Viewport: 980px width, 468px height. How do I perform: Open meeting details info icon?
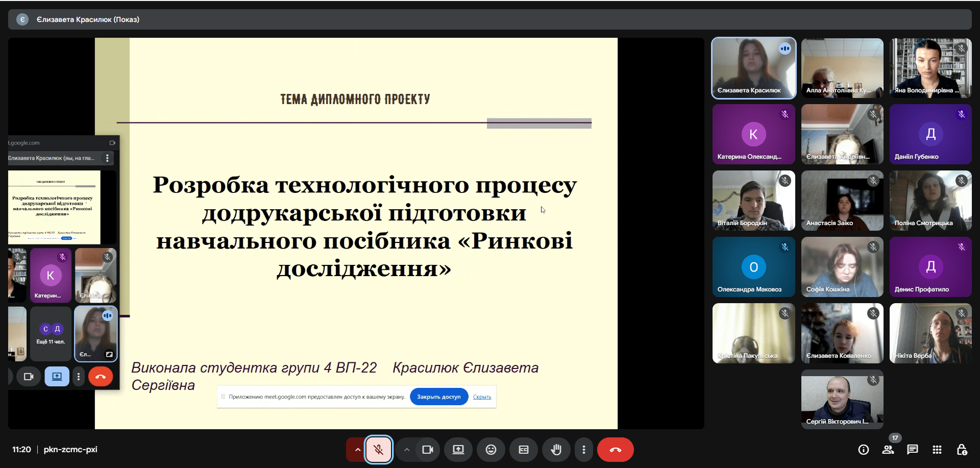[x=864, y=450]
